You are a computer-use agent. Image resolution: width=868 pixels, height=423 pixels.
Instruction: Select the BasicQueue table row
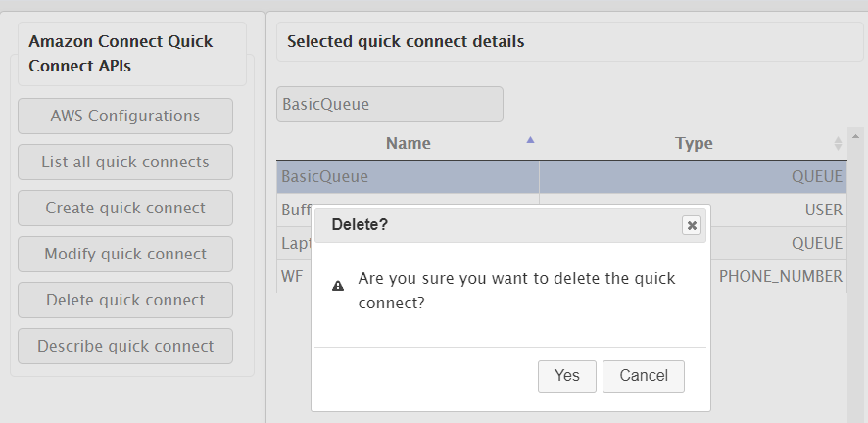tap(407, 177)
